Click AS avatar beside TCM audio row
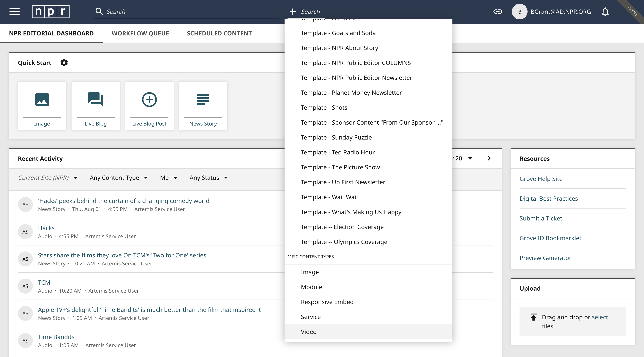Screen dimensions: 644x357 pos(25,286)
